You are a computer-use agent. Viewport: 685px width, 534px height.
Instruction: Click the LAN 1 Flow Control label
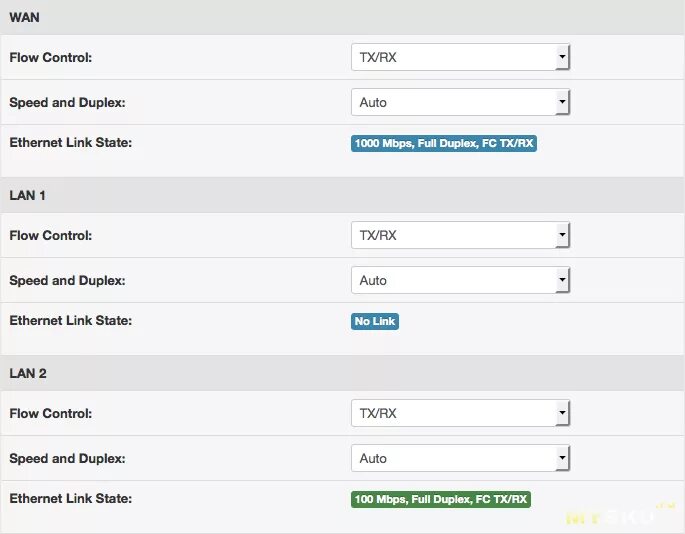pos(50,236)
